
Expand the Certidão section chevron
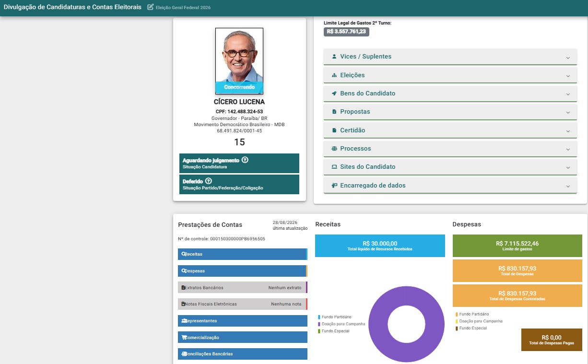click(568, 131)
